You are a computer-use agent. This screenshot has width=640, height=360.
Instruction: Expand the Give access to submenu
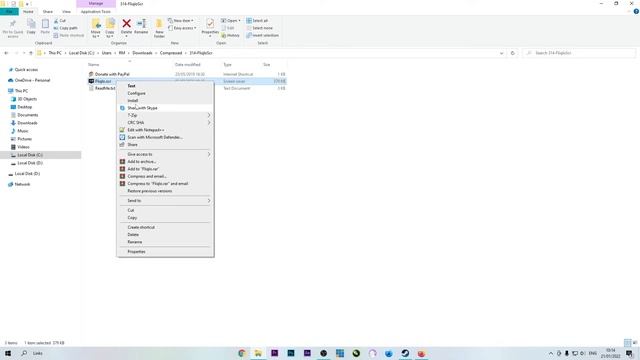[x=165, y=154]
